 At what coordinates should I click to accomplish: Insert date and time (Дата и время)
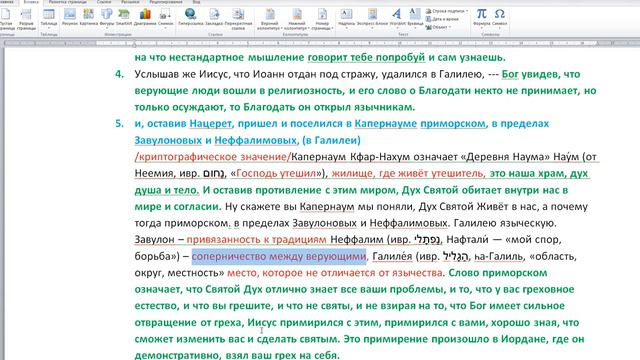[x=442, y=19]
